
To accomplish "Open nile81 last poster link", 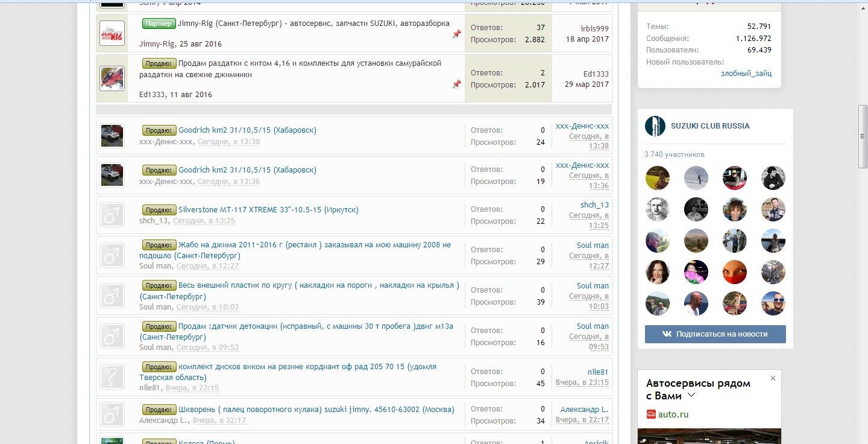I will click(x=598, y=372).
